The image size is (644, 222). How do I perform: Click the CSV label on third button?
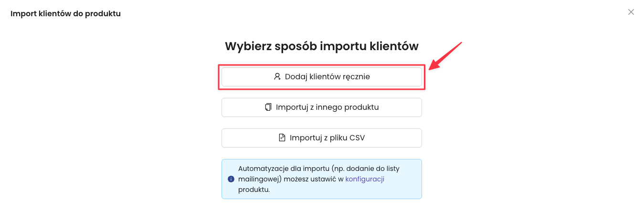click(357, 138)
